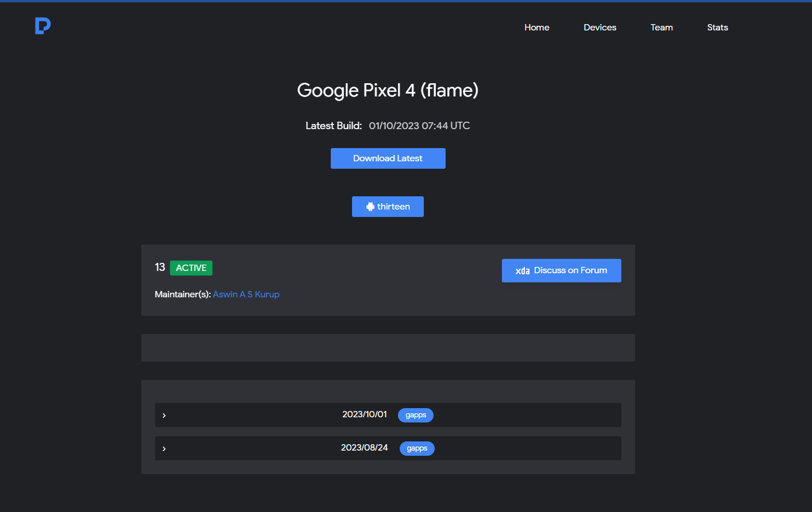The width and height of the screenshot is (812, 512).
Task: Click the 2023/10/01 build date text
Action: pos(365,414)
